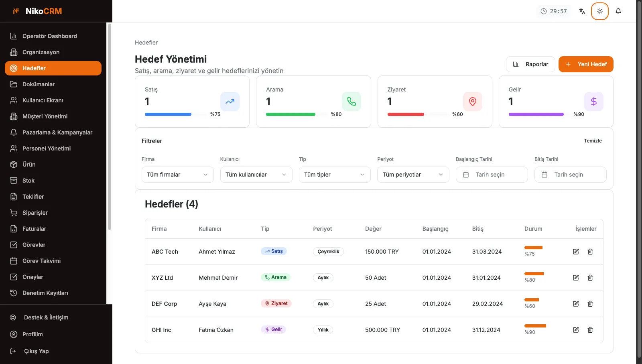This screenshot has width=642, height=364.
Task: Click the Satış trend icon in card
Action: click(x=230, y=102)
